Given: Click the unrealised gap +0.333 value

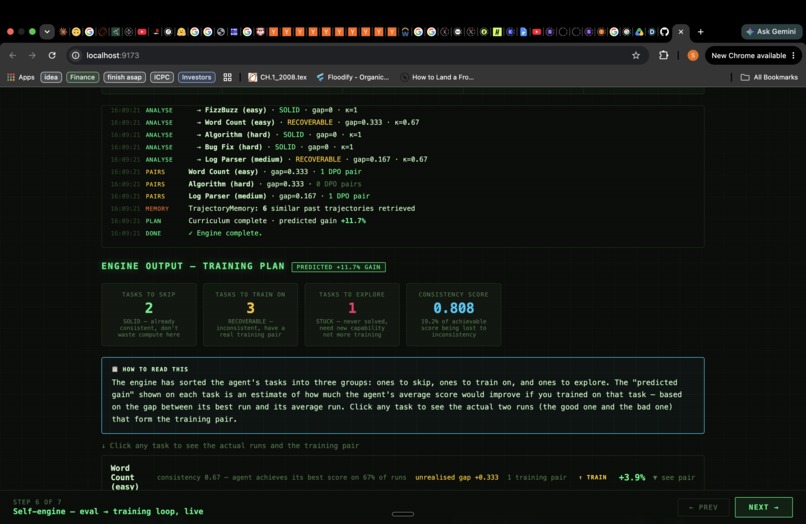Looking at the screenshot, I should click(x=456, y=477).
